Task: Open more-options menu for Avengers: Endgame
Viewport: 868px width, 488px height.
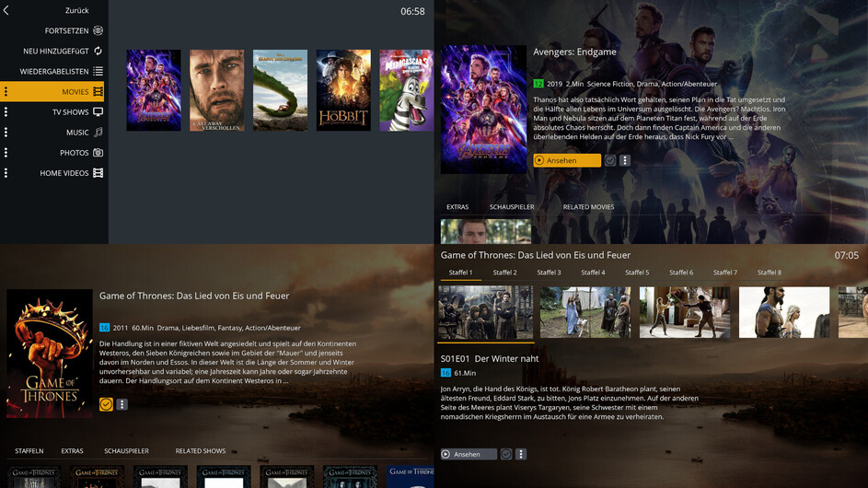Action: (625, 160)
